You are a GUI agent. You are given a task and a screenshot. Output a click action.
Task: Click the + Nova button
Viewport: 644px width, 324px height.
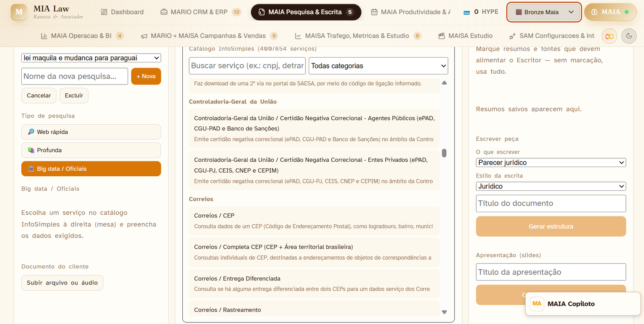click(x=146, y=76)
